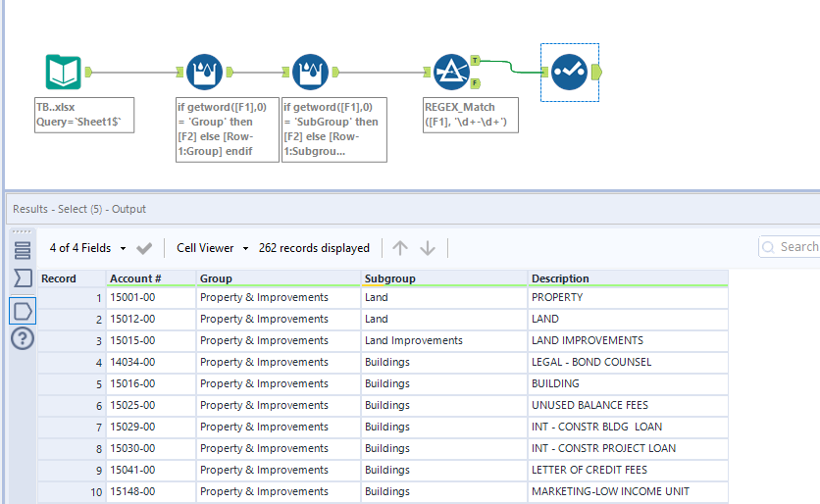Screen dimensions: 820x504
Task: Open the '4 of 4 Fields' dropdown
Action: point(88,248)
